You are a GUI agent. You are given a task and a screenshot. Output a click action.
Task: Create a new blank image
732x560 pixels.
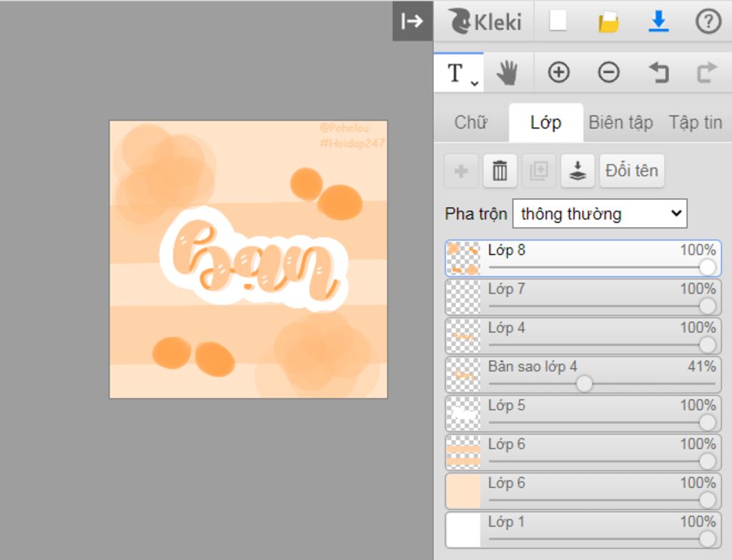(558, 22)
